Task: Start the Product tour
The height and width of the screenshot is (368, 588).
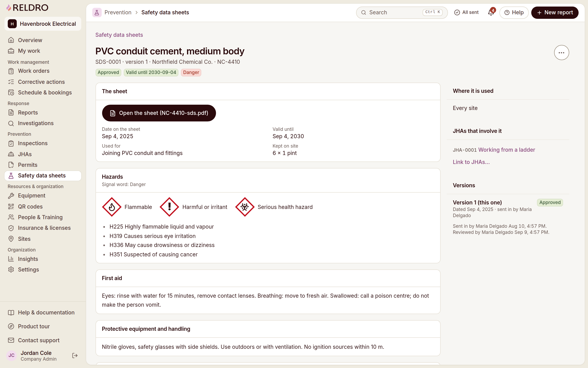Action: pyautogui.click(x=43, y=326)
